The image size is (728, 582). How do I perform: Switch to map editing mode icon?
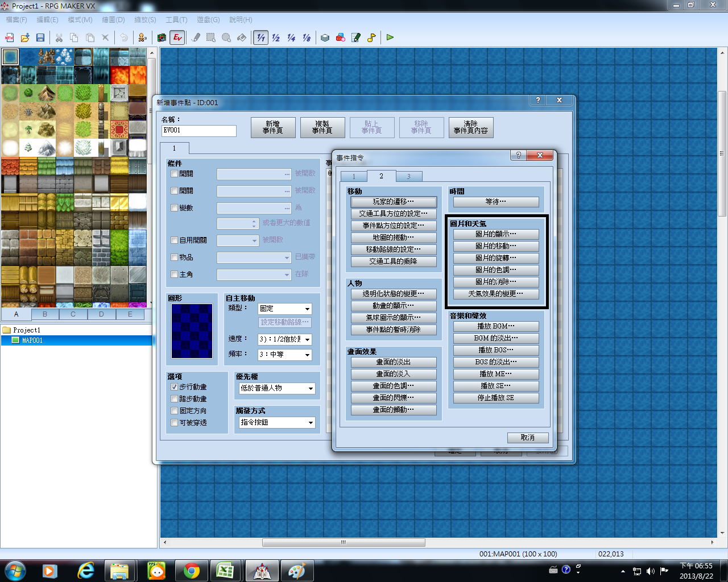pyautogui.click(x=162, y=38)
